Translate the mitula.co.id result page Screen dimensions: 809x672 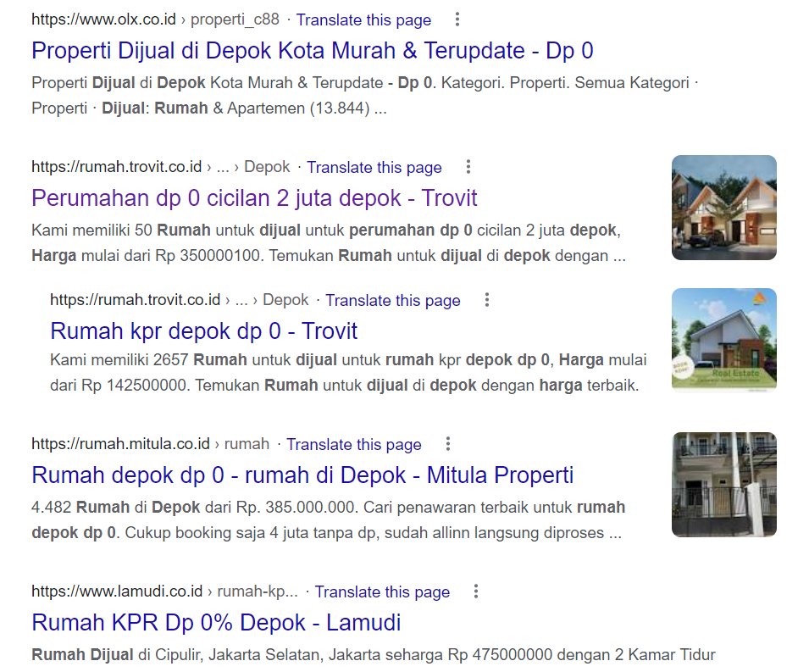(354, 444)
